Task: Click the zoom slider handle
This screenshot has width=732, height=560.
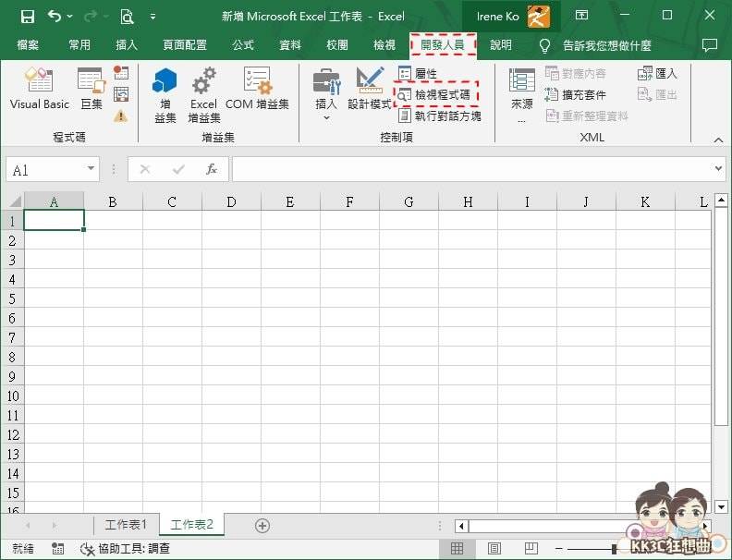Action: point(615,549)
